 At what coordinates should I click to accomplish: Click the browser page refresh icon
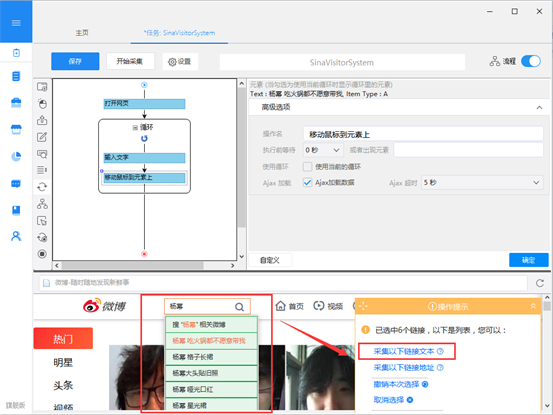540,283
